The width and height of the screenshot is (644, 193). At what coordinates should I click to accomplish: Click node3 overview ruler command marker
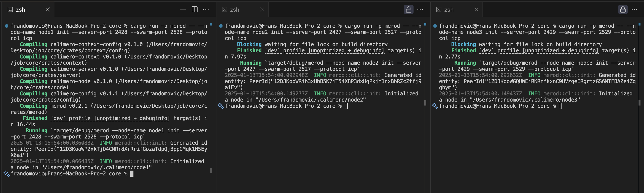[639, 24]
